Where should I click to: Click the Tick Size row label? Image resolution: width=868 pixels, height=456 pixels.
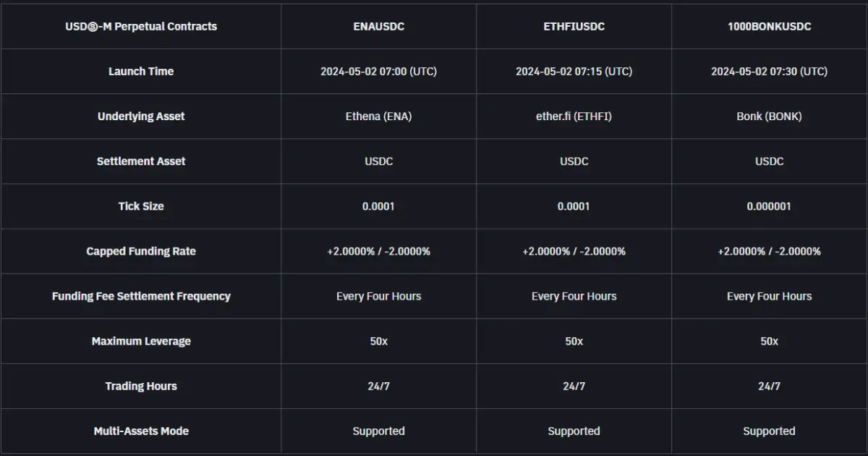pyautogui.click(x=141, y=206)
